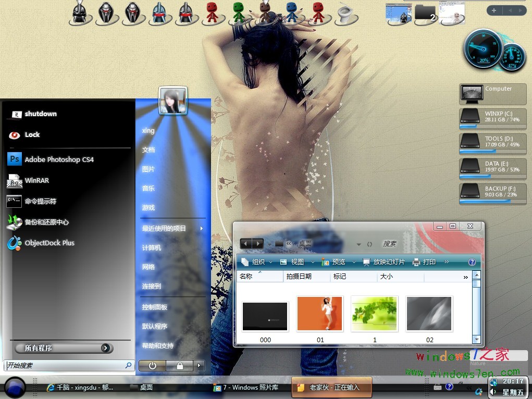Viewport: 532px width, 399px height.
Task: Switch to the 老家伙 taskbar window
Action: pos(332,388)
